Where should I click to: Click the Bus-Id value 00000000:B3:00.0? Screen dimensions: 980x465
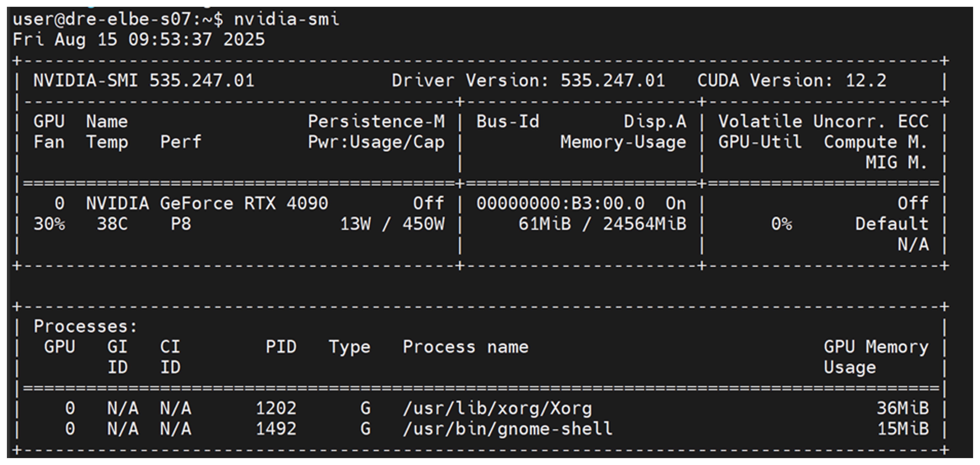click(560, 204)
